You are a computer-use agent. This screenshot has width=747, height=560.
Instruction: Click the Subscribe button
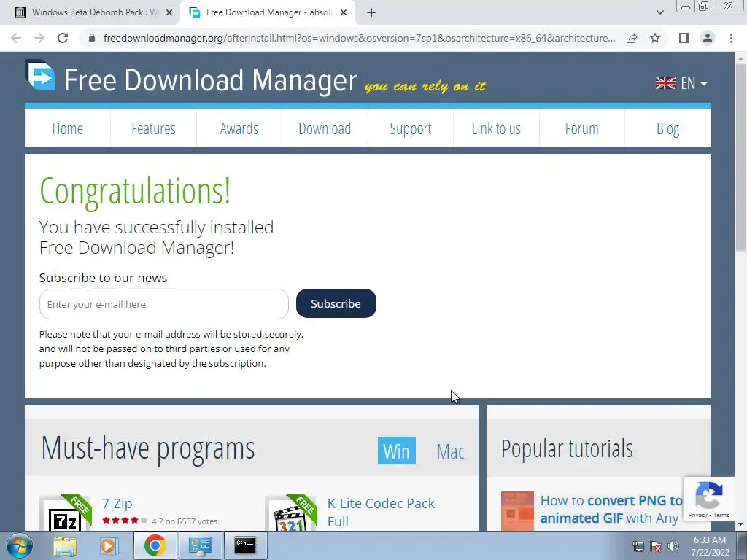pyautogui.click(x=336, y=303)
